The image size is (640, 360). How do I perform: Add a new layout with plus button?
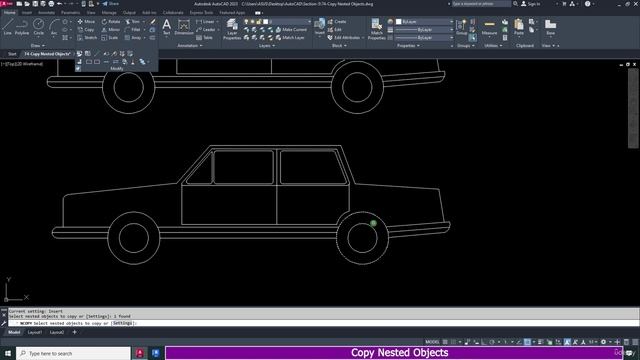click(x=74, y=332)
